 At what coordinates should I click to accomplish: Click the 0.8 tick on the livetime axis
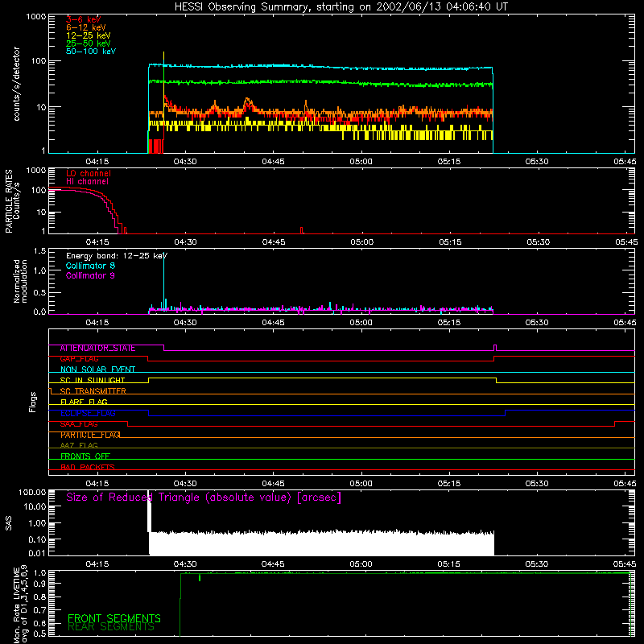coord(39,597)
